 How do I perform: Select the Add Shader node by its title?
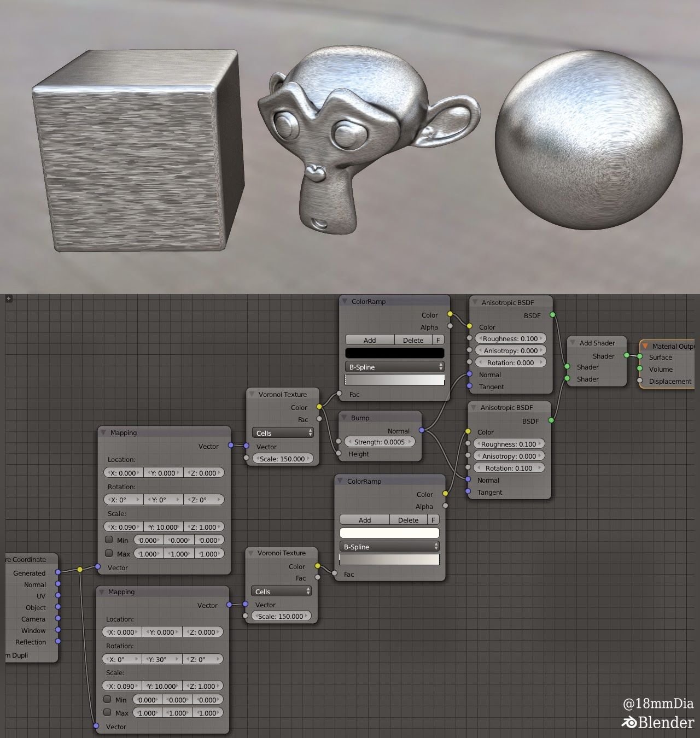point(597,343)
